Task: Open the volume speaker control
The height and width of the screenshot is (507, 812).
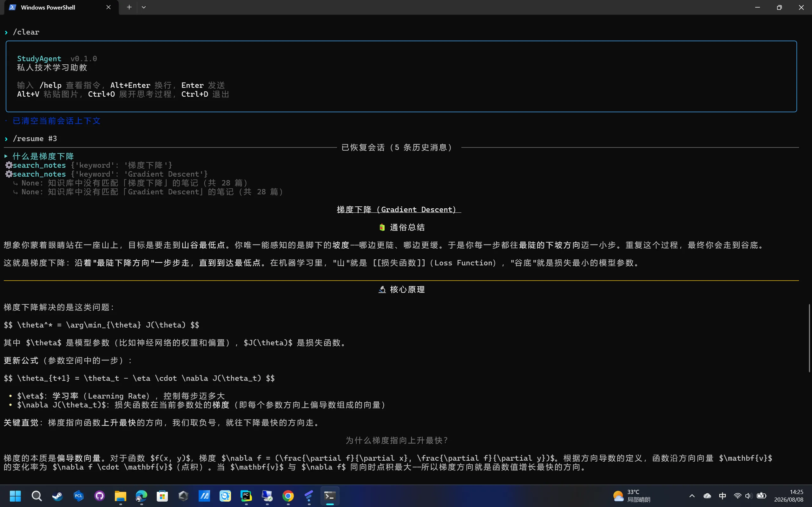Action: tap(749, 496)
